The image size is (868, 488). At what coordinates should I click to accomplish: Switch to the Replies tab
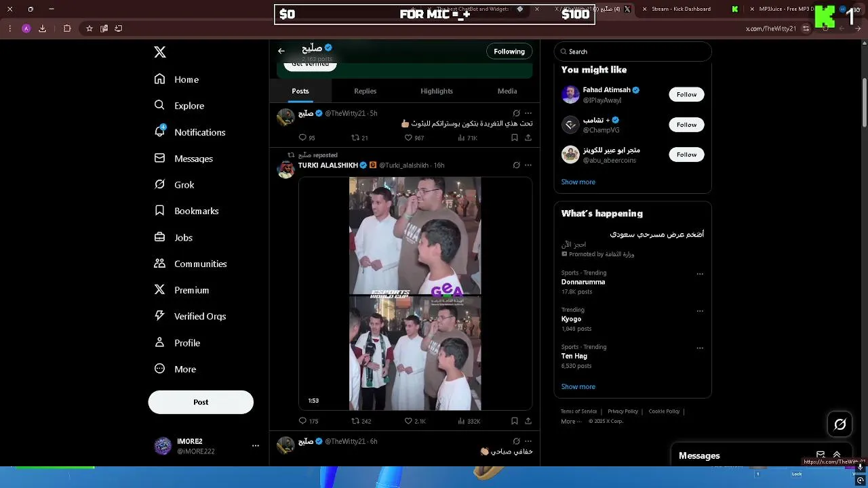365,91
